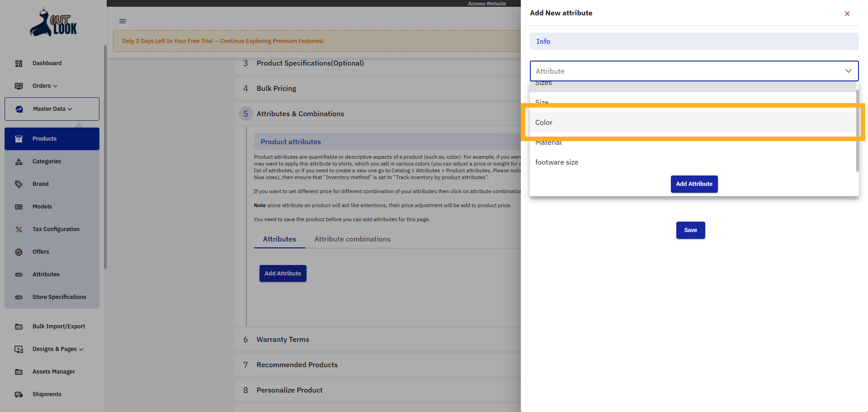Click the Access Website link

click(487, 4)
